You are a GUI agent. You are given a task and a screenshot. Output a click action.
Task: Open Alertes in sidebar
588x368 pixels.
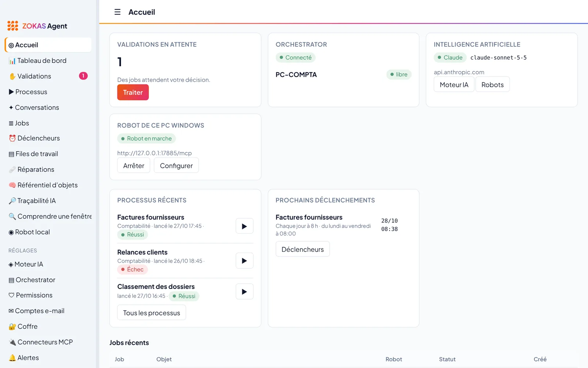(x=48, y=358)
